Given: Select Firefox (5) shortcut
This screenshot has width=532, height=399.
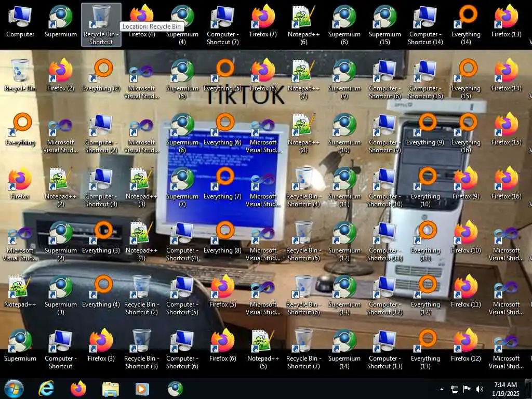Looking at the screenshot, I should tap(222, 291).
